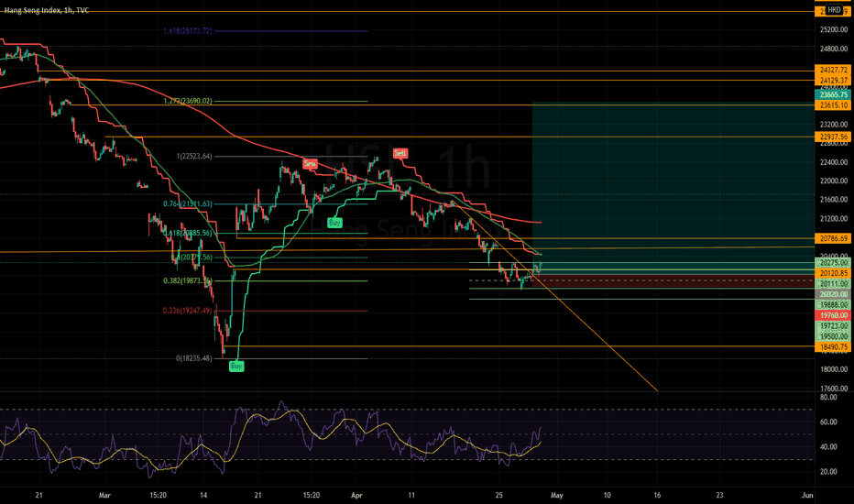Screen dimensions: 854x504
Task: Select the 20275.00 green price label
Action: 833,263
